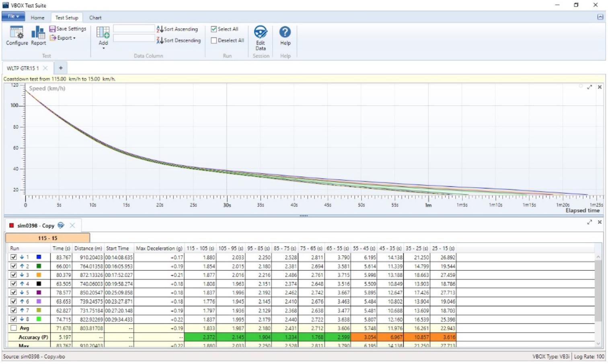Image resolution: width=608 pixels, height=364 pixels.
Task: Click the Start Time column header
Action: (x=118, y=248)
